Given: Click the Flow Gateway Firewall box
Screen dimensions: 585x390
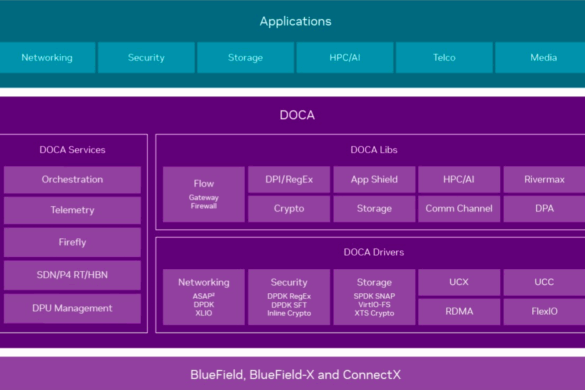Looking at the screenshot, I should click(204, 194).
